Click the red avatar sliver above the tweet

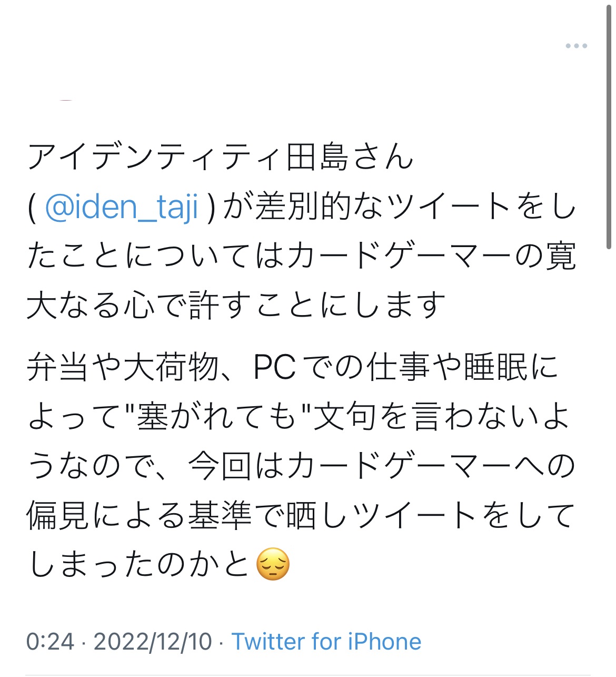[x=66, y=100]
